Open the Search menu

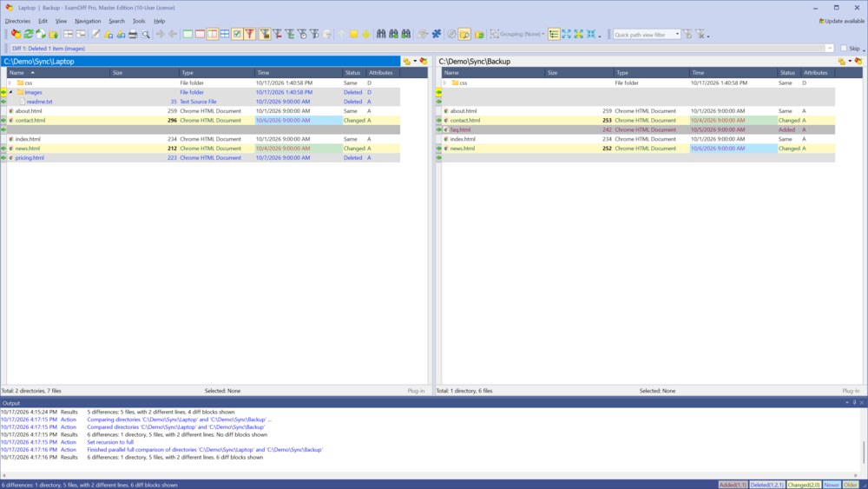[x=116, y=21]
